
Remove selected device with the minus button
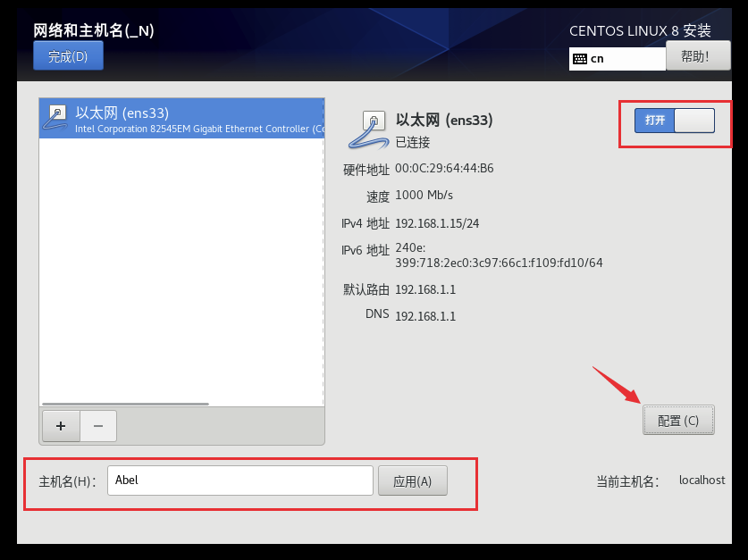[98, 426]
